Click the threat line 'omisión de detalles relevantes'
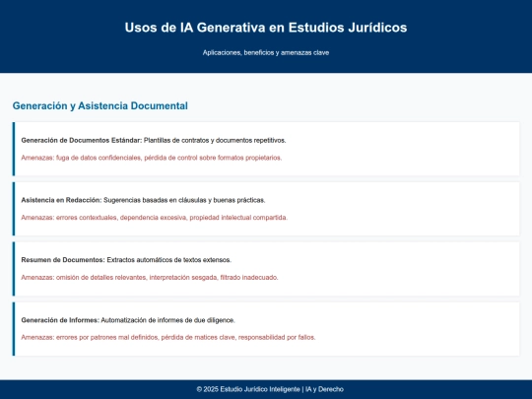 [x=150, y=278]
